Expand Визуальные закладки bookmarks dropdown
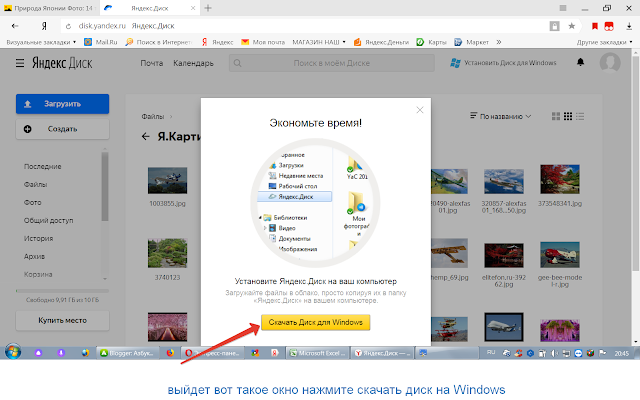The width and height of the screenshot is (640, 400). pos(41,42)
